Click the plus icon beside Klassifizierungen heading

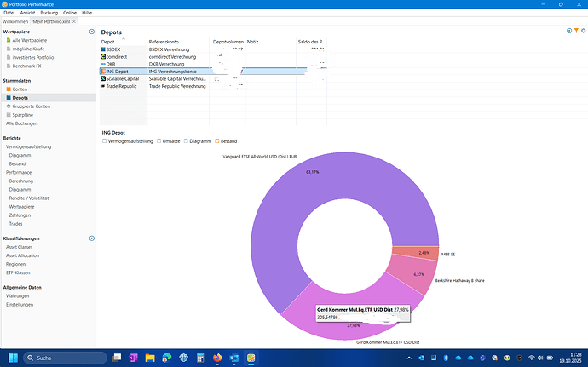91,238
